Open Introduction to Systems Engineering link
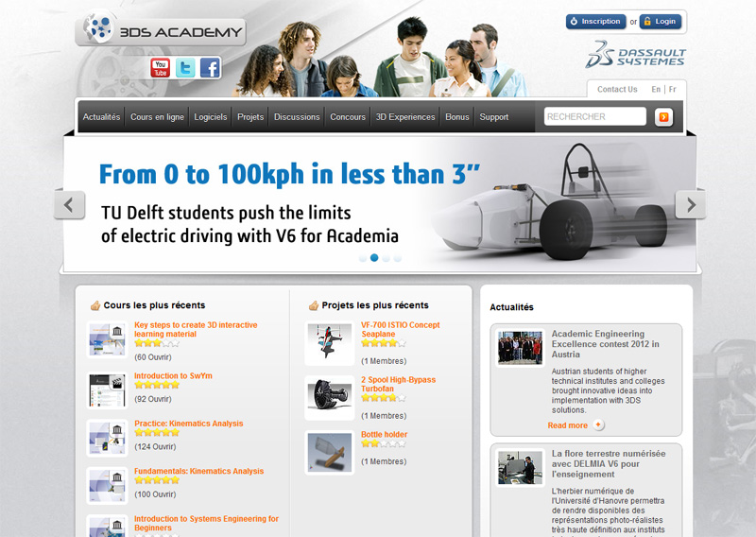 206,524
